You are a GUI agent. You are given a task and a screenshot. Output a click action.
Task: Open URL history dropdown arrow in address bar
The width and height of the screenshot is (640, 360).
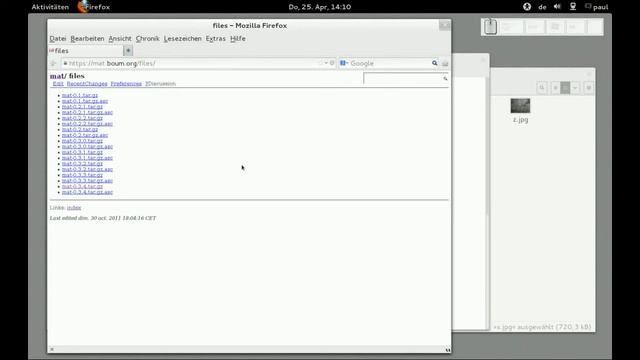click(326, 63)
